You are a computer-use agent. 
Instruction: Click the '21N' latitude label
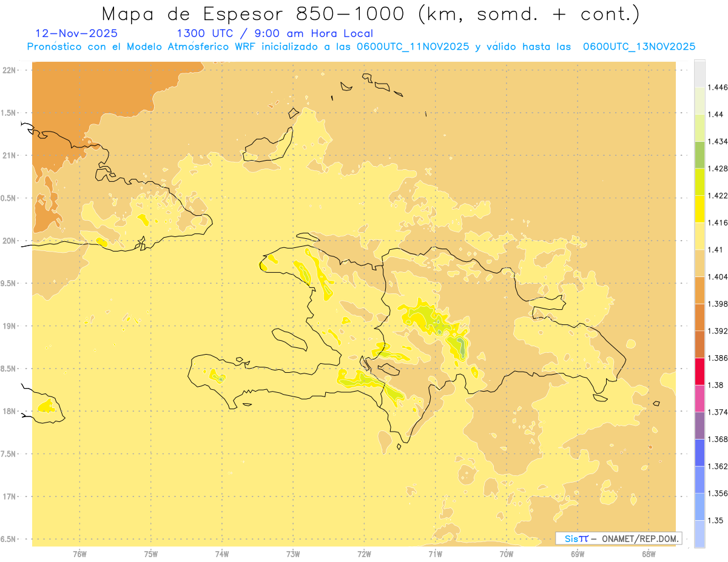[x=8, y=155]
